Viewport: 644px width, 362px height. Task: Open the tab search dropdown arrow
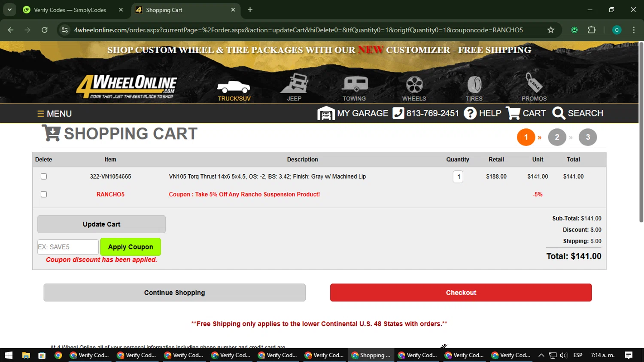[x=9, y=10]
